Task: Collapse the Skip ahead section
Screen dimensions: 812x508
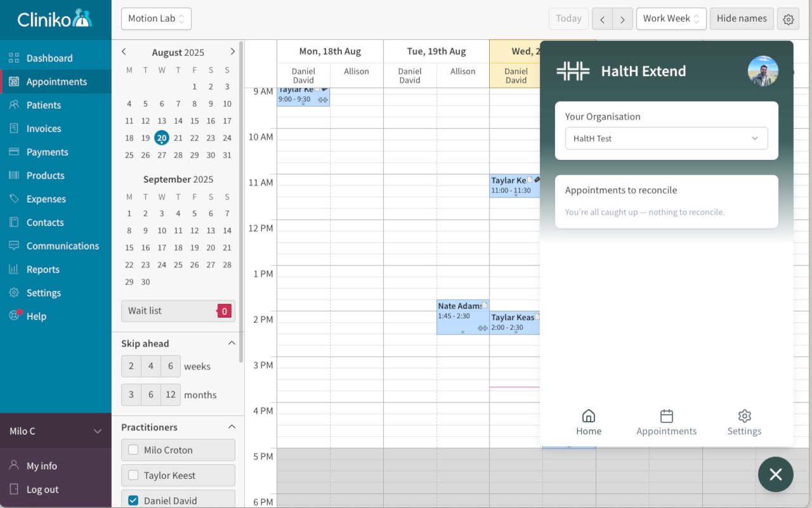Action: 232,343
